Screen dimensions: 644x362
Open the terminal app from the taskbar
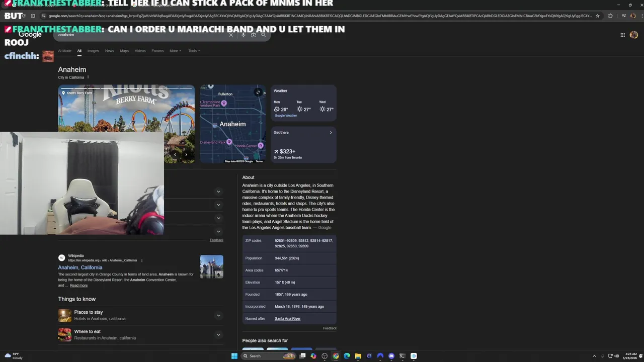coord(402,356)
